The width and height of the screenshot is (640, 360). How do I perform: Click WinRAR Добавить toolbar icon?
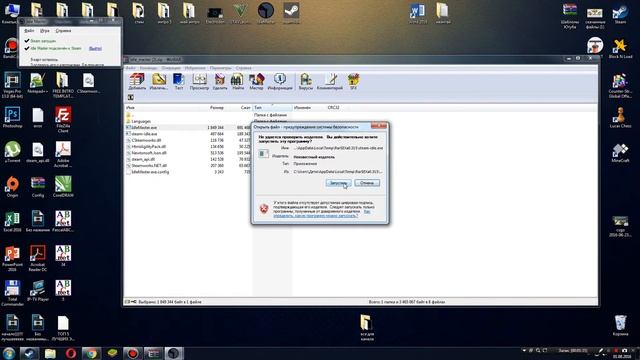coord(137,82)
